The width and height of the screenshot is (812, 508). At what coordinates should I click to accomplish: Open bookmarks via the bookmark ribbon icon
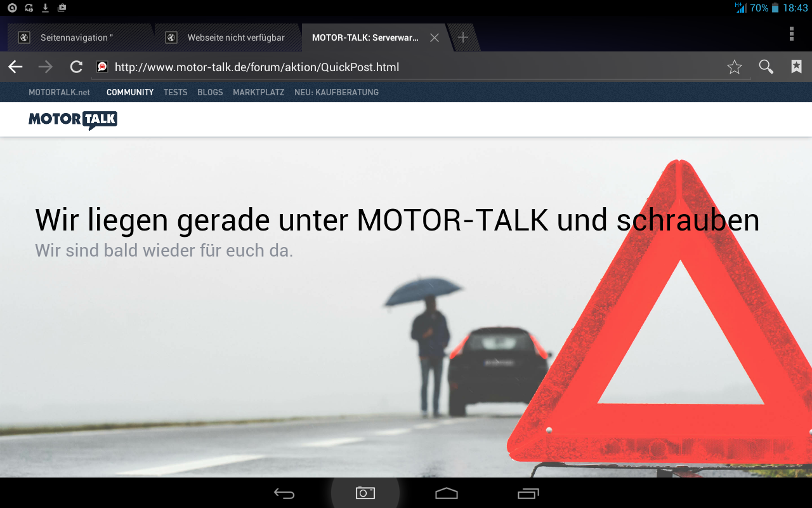pos(796,67)
